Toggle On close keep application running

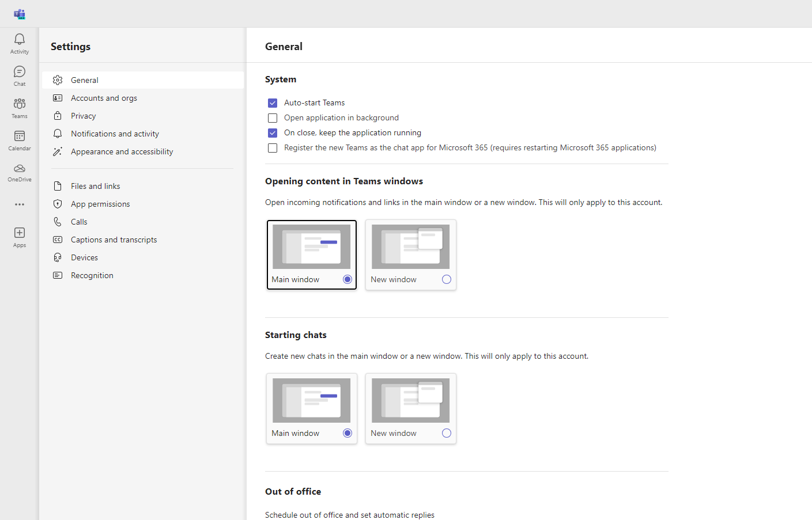coord(273,133)
